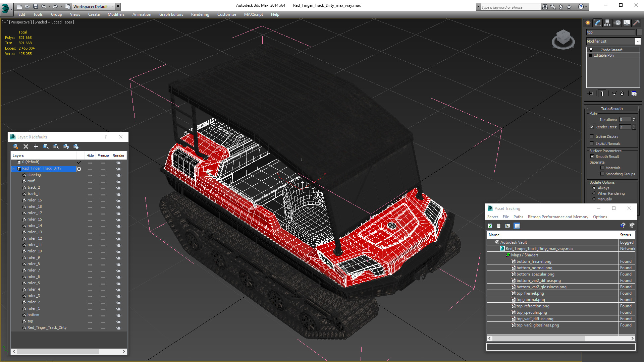Screen dimensions: 644x362
Task: Click the Freeze column header in Layers
Action: [x=103, y=156]
